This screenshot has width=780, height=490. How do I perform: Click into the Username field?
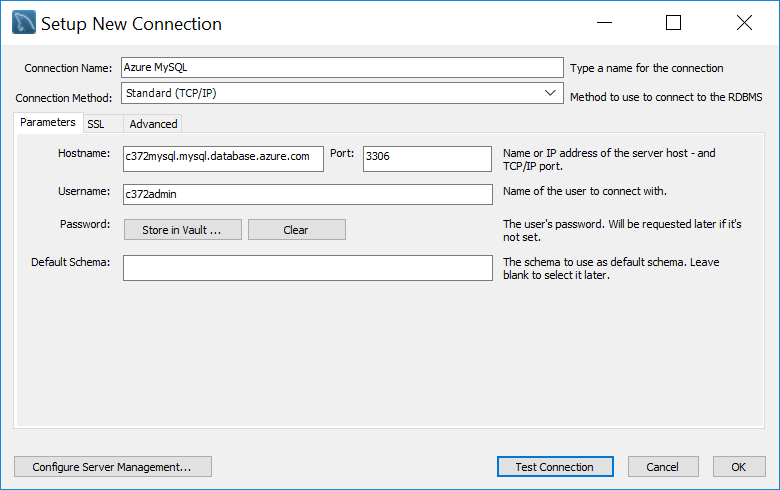click(x=308, y=195)
